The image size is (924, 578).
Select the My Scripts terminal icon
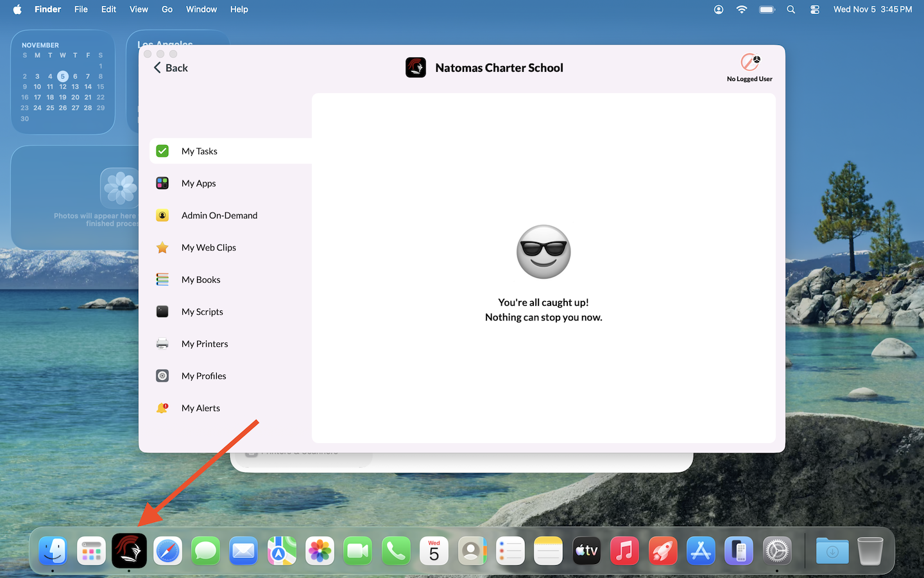(x=162, y=311)
